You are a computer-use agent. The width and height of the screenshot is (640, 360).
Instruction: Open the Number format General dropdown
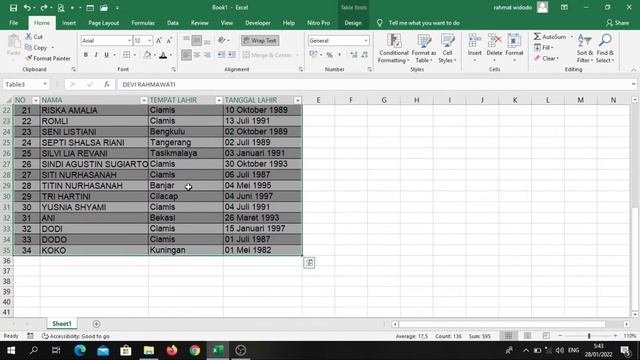(366, 40)
